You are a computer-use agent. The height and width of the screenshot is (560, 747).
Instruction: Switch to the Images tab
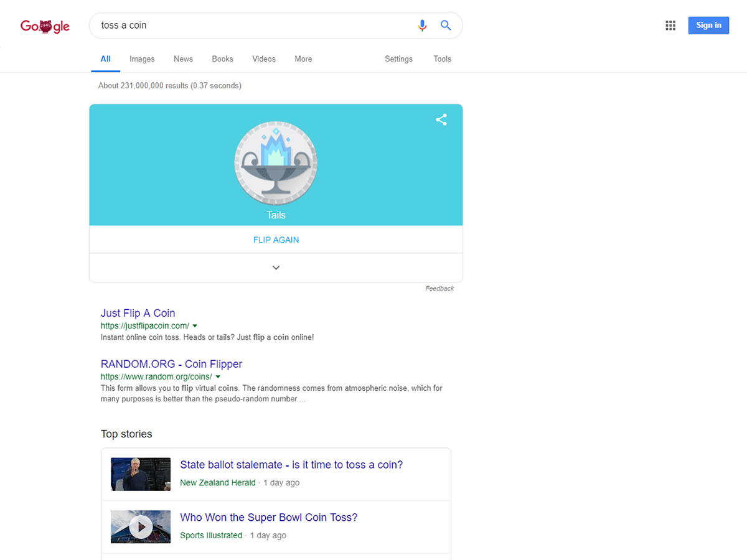[142, 59]
